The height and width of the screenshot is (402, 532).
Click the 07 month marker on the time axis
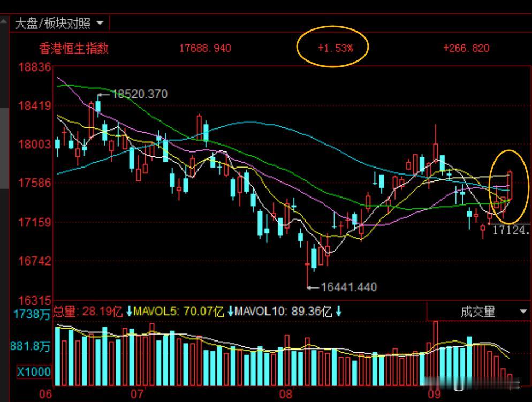pyautogui.click(x=137, y=394)
